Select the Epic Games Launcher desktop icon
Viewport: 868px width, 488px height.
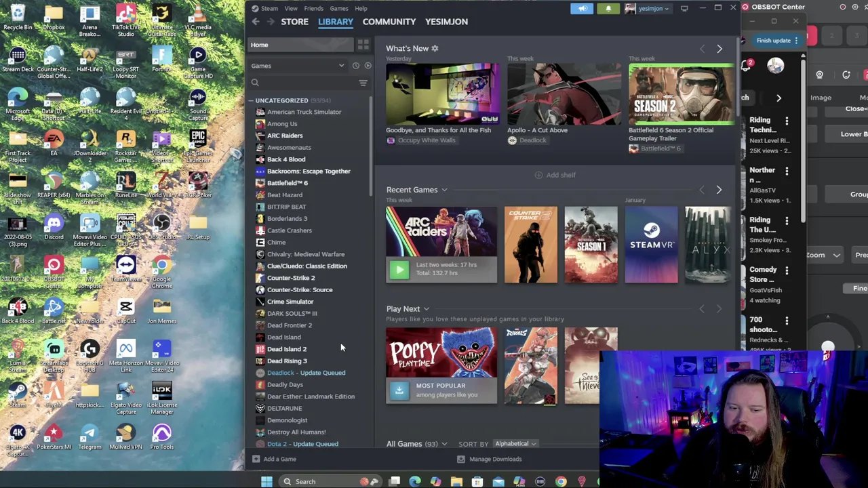point(197,146)
